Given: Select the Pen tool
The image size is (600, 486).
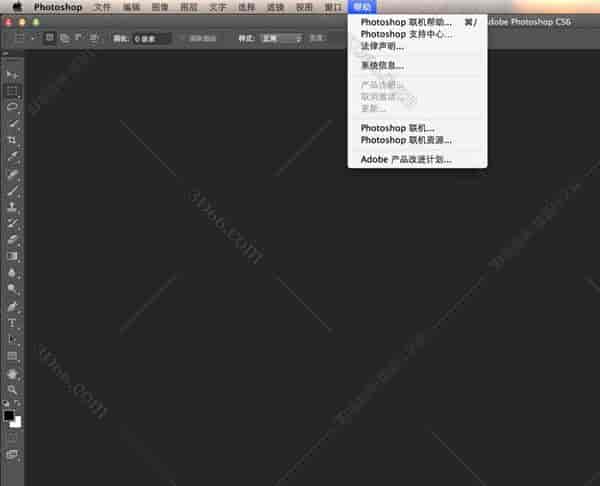Looking at the screenshot, I should 12,306.
